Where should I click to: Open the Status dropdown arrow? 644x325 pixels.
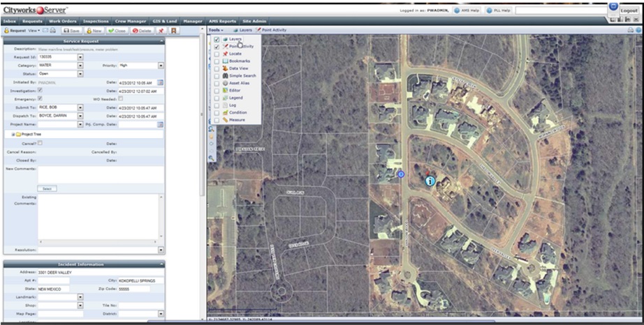point(80,74)
